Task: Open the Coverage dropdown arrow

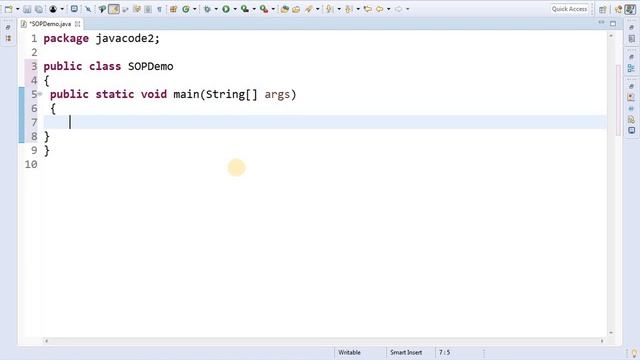Action: click(254, 9)
